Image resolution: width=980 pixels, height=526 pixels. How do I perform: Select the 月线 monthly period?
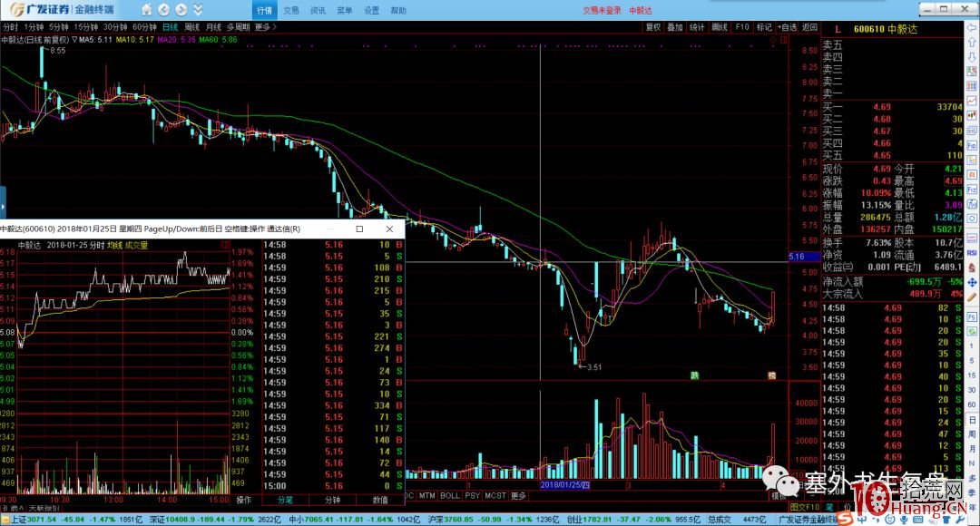tap(214, 27)
